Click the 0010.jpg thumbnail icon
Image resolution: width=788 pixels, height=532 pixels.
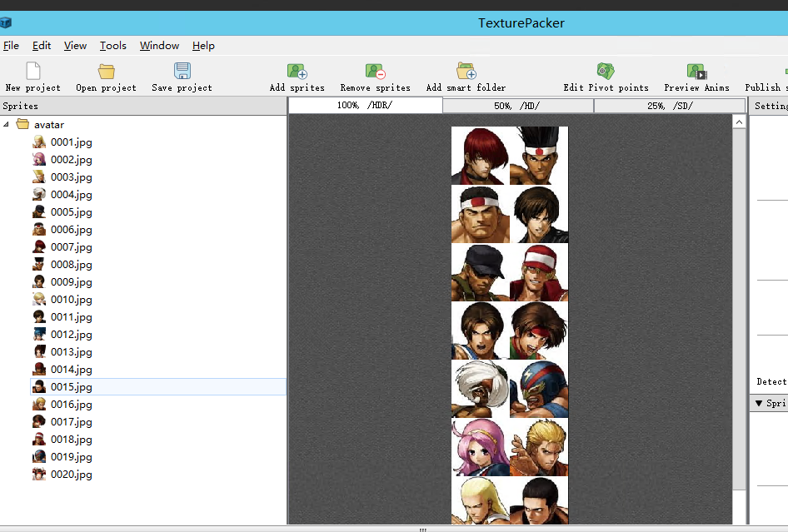(39, 300)
